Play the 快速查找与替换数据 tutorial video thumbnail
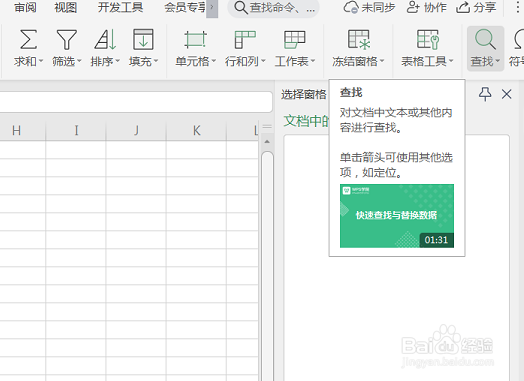This screenshot has width=524, height=381. click(397, 216)
